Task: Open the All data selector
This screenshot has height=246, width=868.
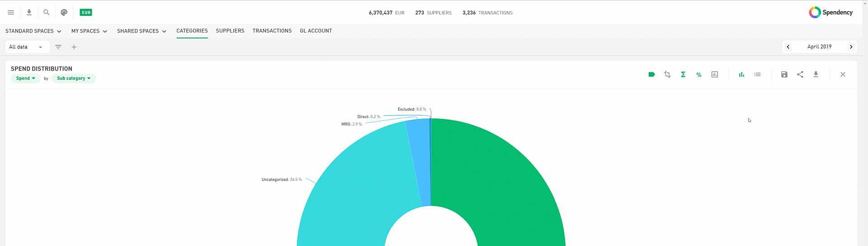Action: 26,47
